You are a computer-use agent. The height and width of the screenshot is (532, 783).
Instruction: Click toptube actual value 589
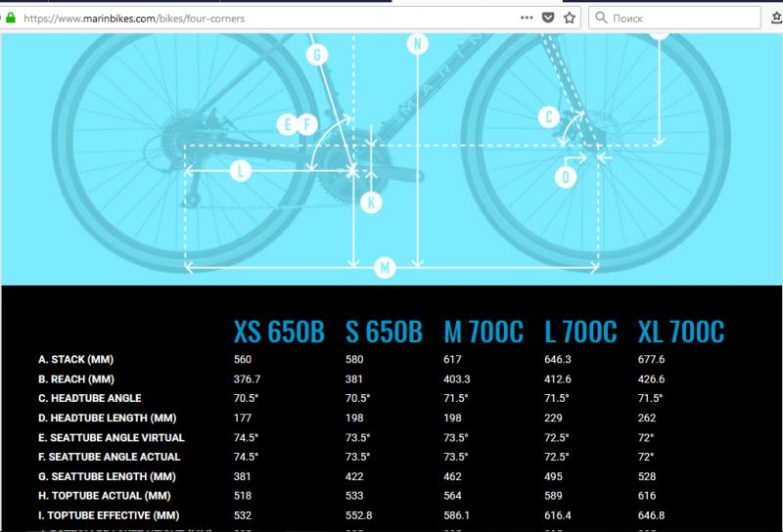click(x=553, y=496)
